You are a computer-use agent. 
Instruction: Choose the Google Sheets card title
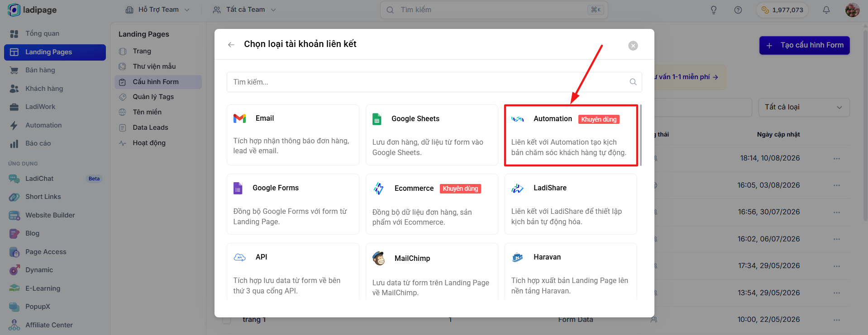click(415, 119)
